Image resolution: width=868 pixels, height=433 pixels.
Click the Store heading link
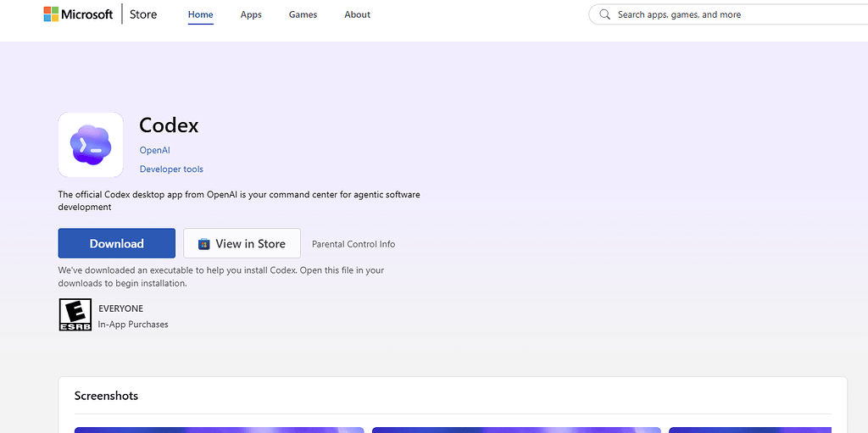(143, 14)
